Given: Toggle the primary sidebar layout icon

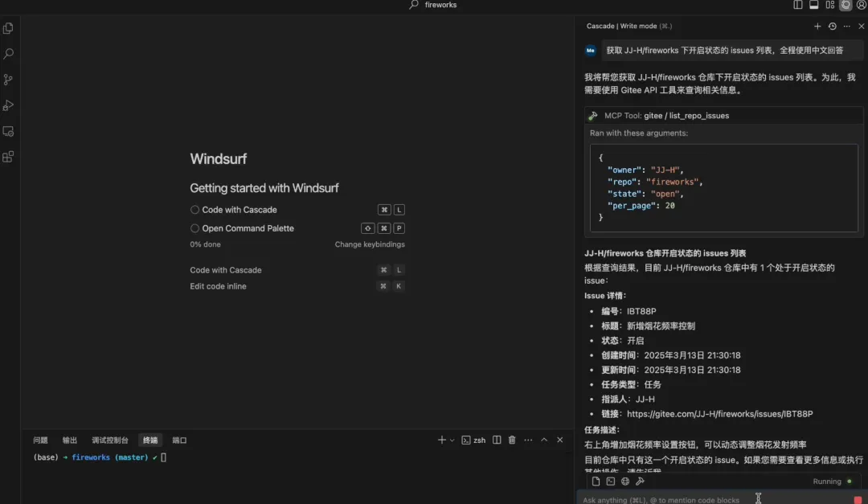Looking at the screenshot, I should pyautogui.click(x=798, y=5).
